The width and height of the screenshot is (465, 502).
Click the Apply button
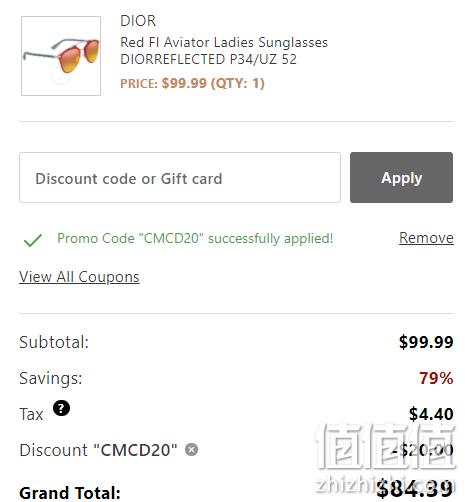tap(401, 177)
